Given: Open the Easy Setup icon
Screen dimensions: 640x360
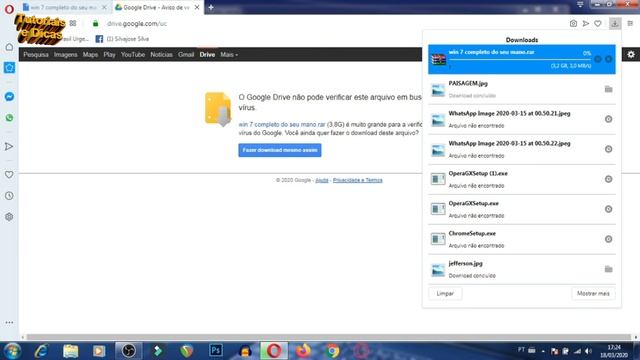Looking at the screenshot, I should click(630, 24).
